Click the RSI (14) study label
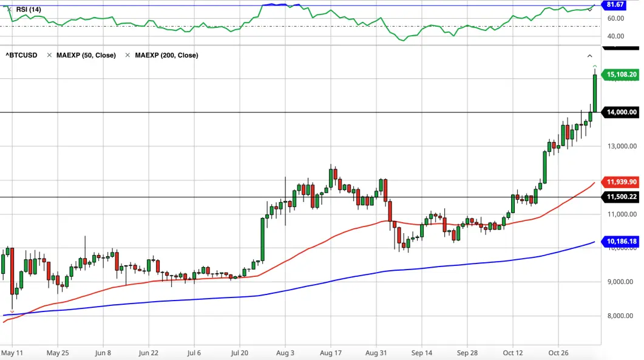The width and height of the screenshot is (644, 360). [x=29, y=10]
